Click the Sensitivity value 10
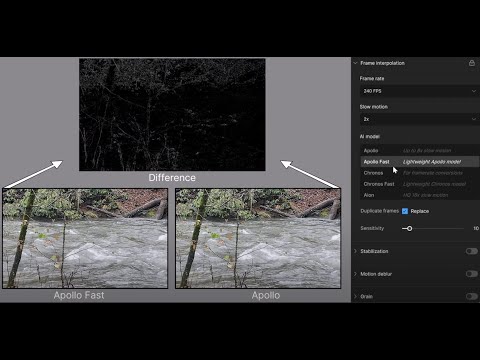 (476, 228)
